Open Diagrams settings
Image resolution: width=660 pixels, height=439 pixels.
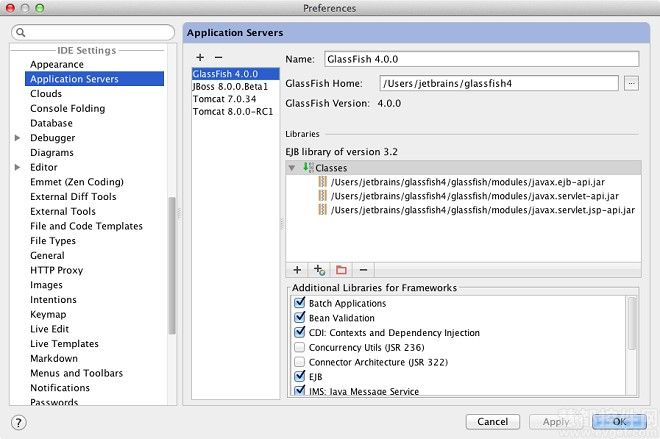coord(52,152)
